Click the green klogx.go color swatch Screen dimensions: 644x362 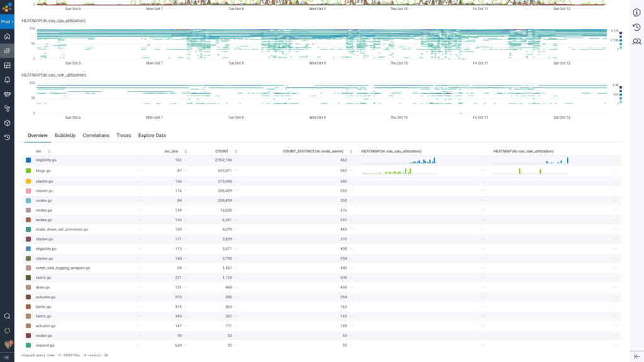(x=28, y=170)
